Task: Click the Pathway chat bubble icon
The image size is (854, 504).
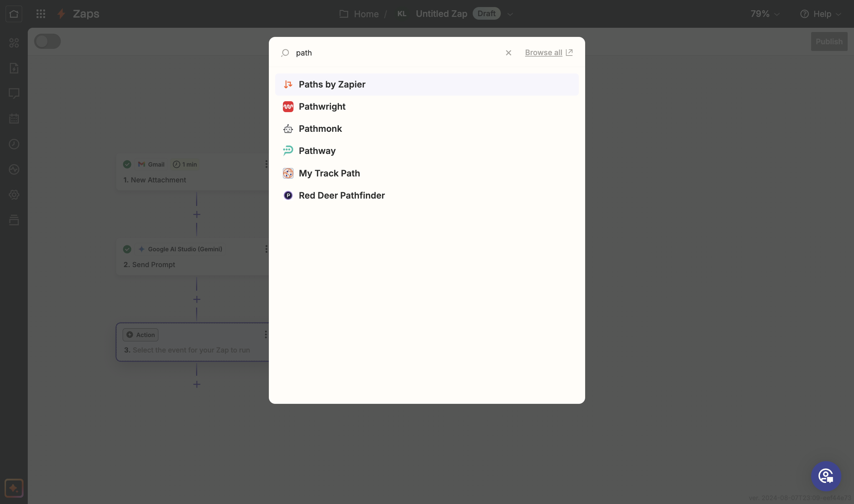Action: [288, 151]
